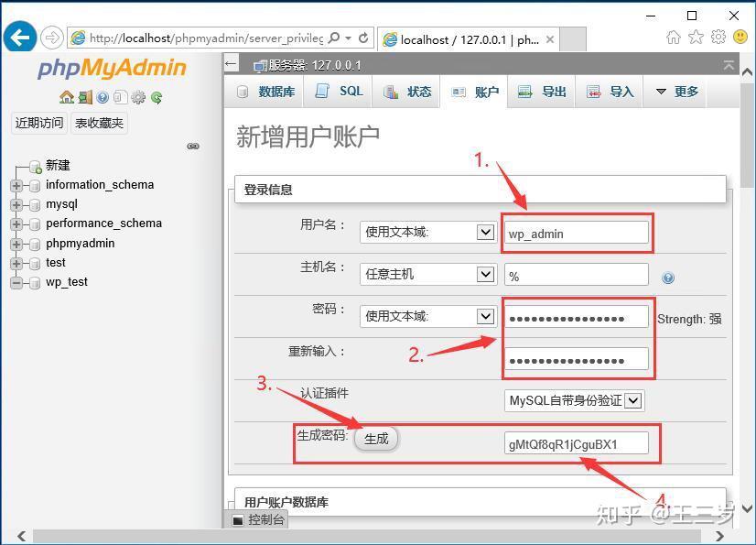Switch to 导入 tab

point(610,92)
